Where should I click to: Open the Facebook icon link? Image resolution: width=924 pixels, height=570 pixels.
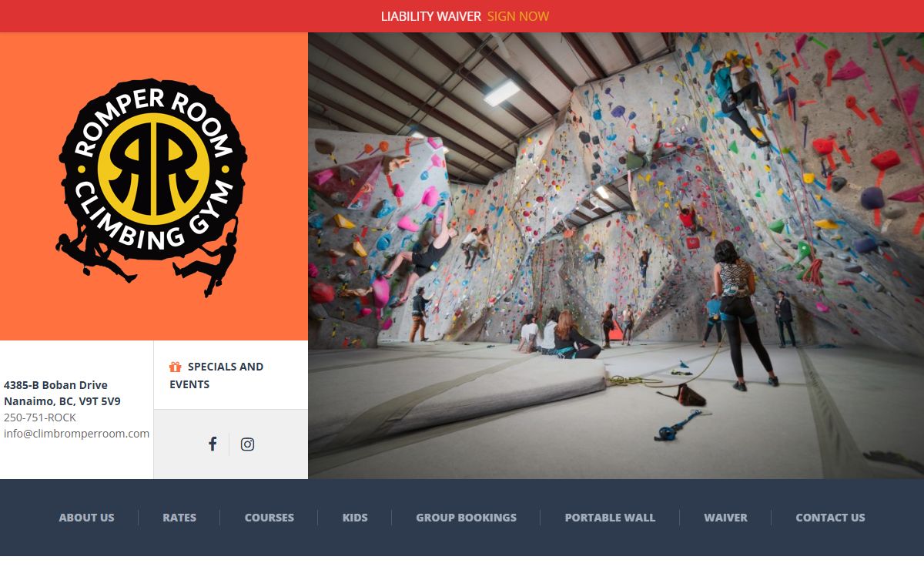click(x=213, y=444)
